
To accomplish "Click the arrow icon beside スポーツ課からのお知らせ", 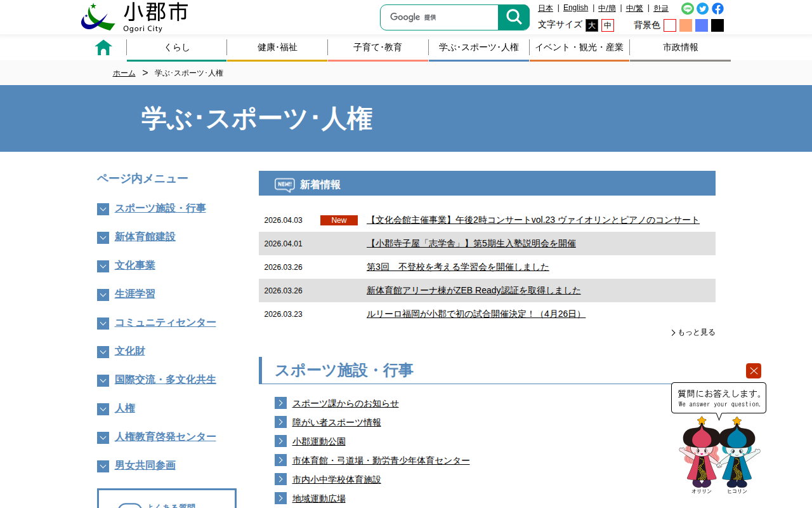I will (281, 403).
